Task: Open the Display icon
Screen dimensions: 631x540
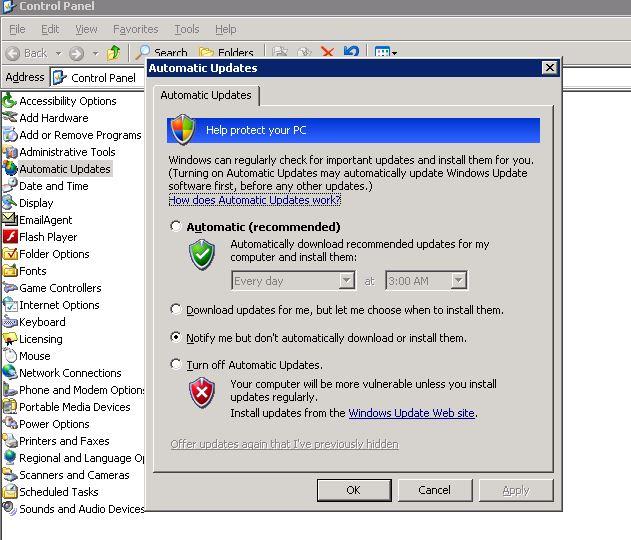Action: [x=9, y=202]
